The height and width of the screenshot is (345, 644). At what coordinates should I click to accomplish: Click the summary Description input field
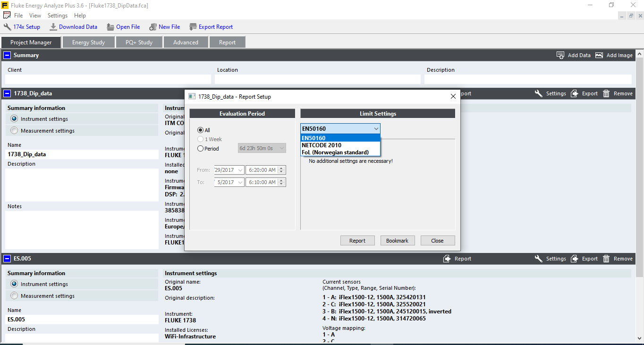528,79
